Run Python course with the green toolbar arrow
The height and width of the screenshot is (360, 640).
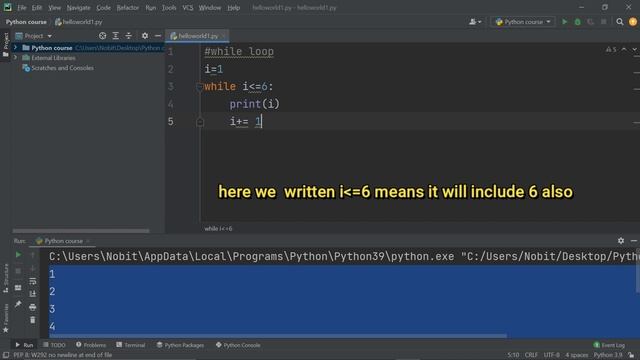click(564, 22)
